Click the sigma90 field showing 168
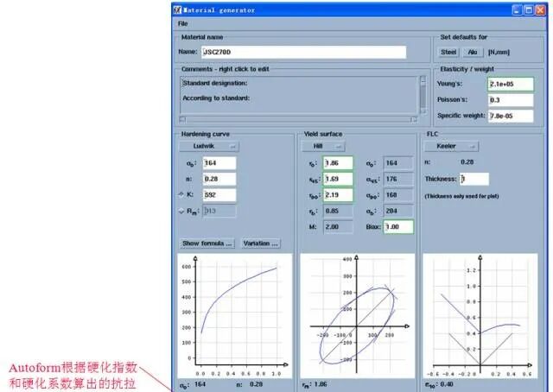The width and height of the screenshot is (553, 392). (398, 195)
